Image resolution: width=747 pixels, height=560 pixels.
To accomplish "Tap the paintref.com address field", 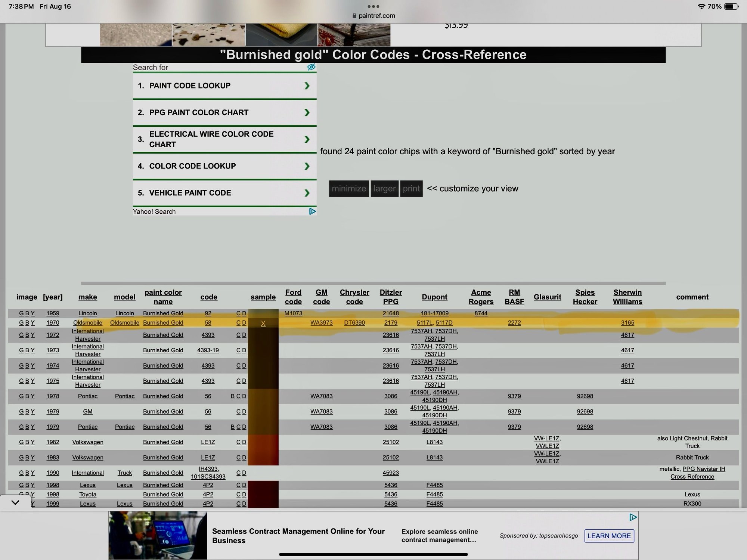I will (376, 16).
